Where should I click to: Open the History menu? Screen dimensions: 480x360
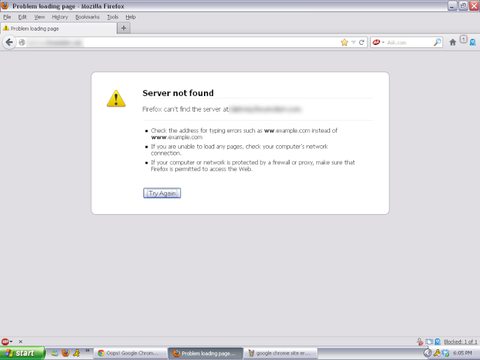pyautogui.click(x=60, y=17)
